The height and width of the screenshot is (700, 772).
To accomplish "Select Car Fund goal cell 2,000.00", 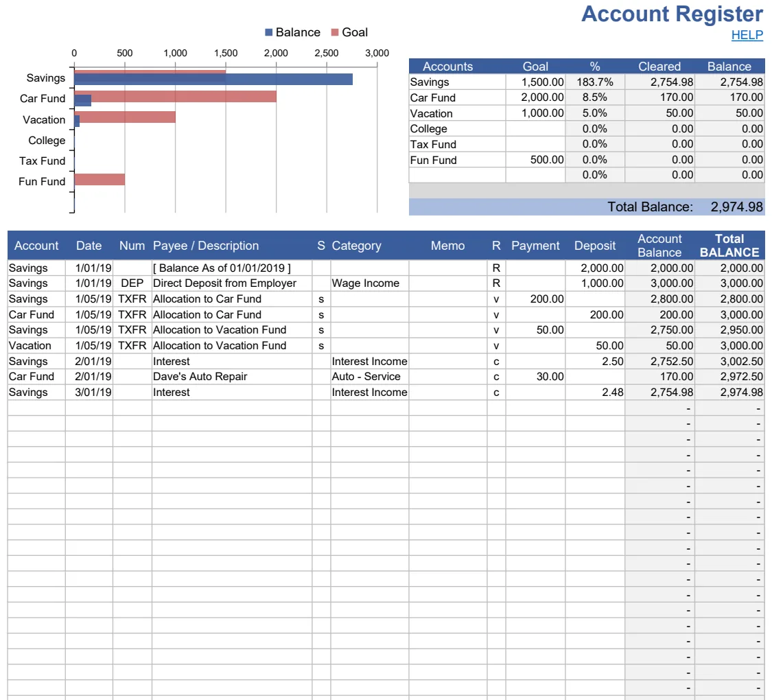I will pyautogui.click(x=536, y=97).
